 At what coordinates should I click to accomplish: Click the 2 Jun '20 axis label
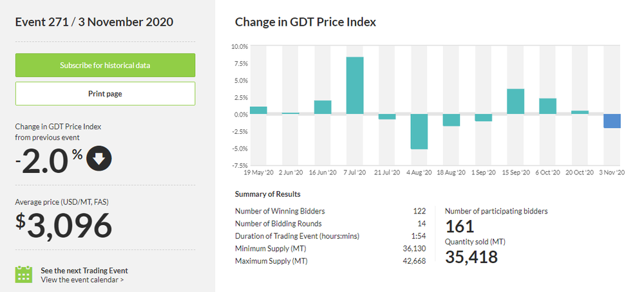290,172
